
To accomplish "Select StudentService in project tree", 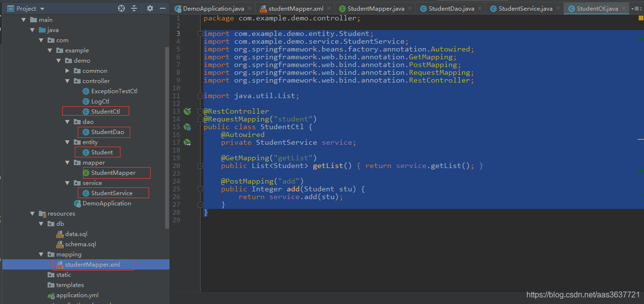I will click(x=112, y=193).
